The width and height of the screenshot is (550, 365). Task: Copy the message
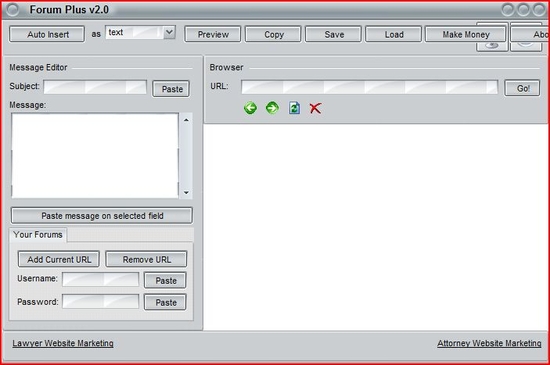(273, 34)
